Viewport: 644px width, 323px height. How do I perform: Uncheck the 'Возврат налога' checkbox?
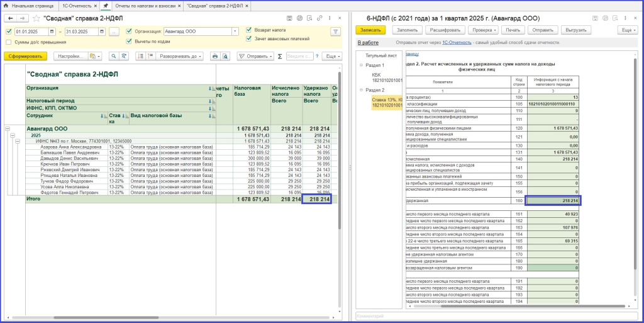pyautogui.click(x=249, y=30)
